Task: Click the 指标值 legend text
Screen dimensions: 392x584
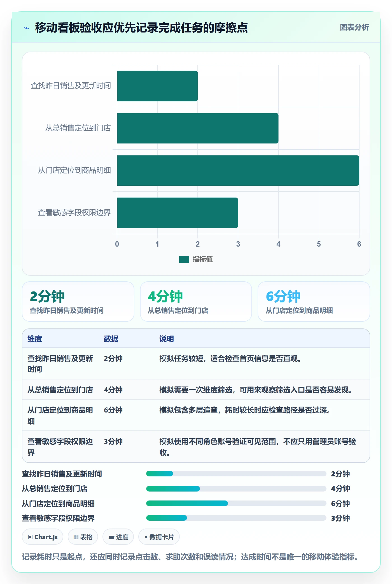Action: (202, 259)
